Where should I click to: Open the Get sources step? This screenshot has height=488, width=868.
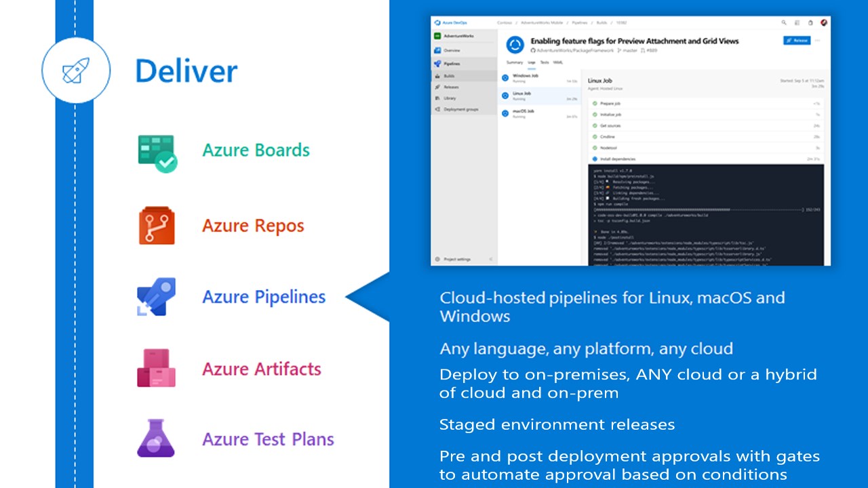click(705, 125)
